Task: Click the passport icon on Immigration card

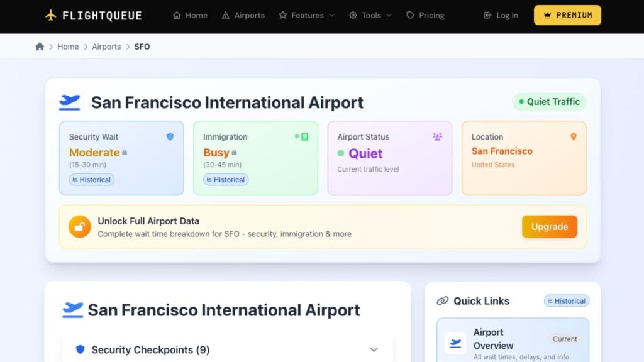Action: coord(303,135)
